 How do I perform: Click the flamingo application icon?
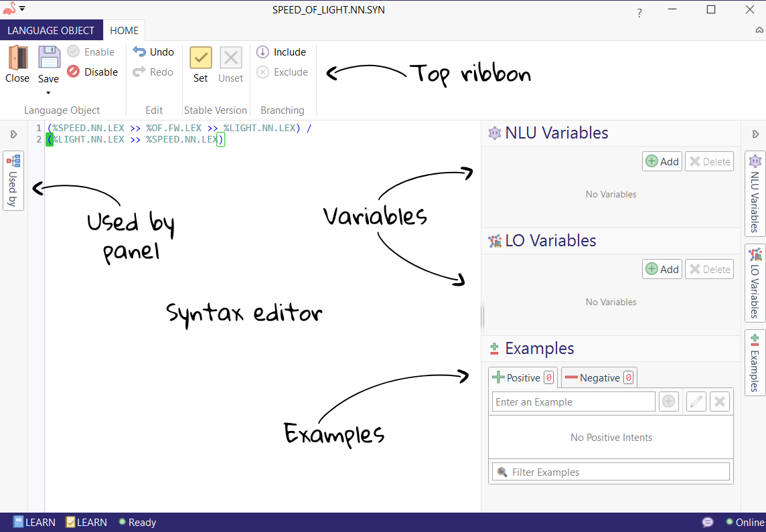pos(10,9)
